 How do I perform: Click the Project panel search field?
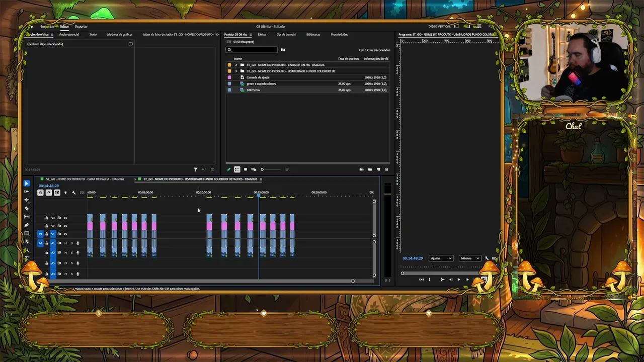tap(252, 50)
